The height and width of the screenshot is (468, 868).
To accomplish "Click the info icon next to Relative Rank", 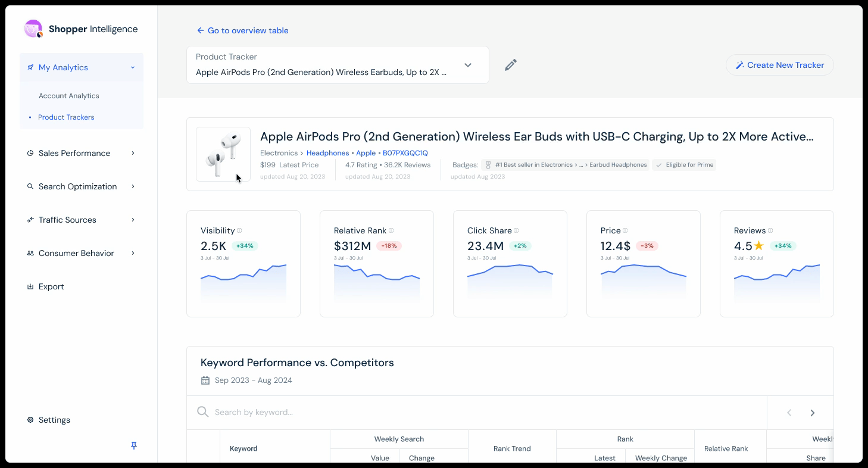I will tap(391, 230).
